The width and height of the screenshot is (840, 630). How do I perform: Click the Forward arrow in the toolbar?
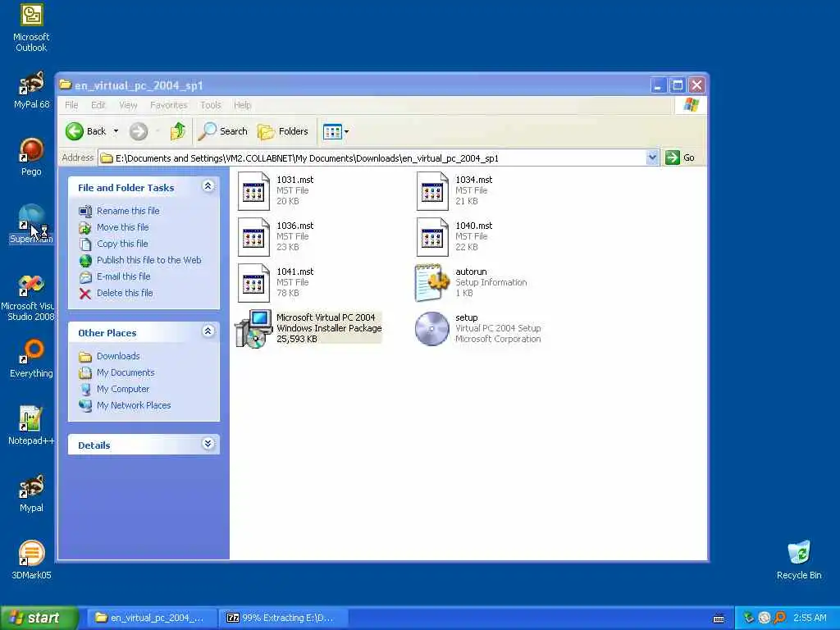pyautogui.click(x=138, y=131)
